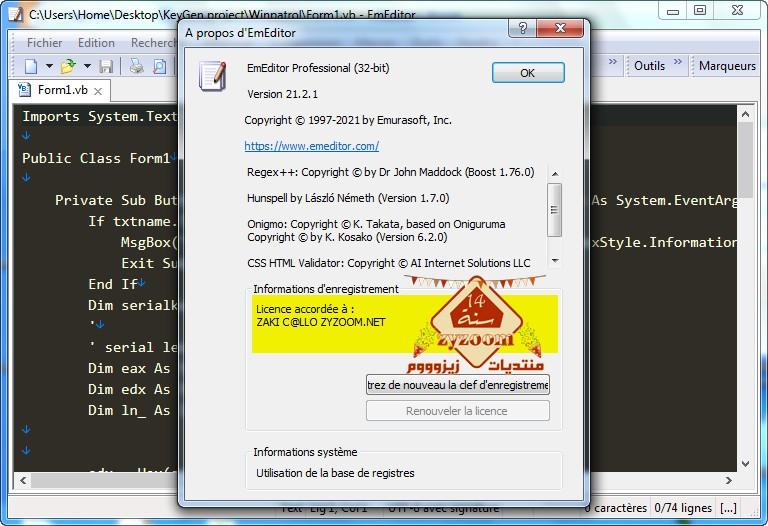768x526 pixels.
Task: Click re-enter registration key button
Action: [457, 385]
